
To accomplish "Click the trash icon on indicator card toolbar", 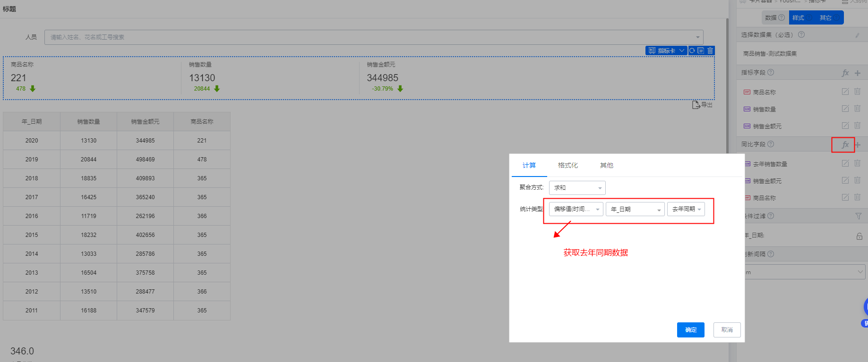I will 710,51.
